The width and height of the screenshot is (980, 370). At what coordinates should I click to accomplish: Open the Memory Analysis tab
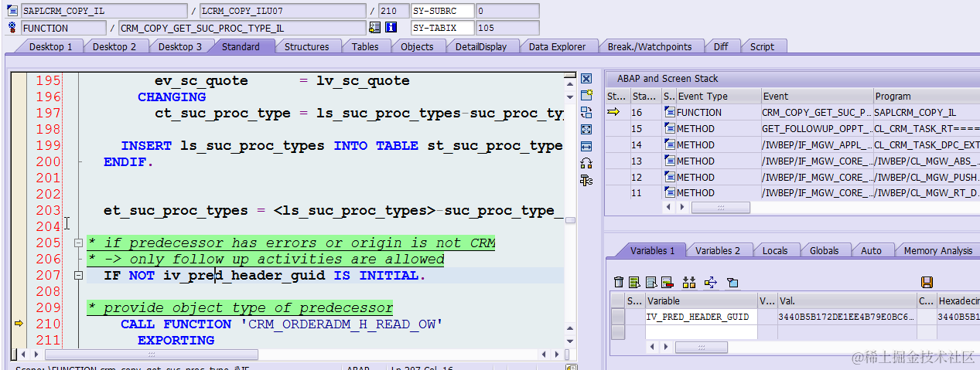tap(938, 250)
